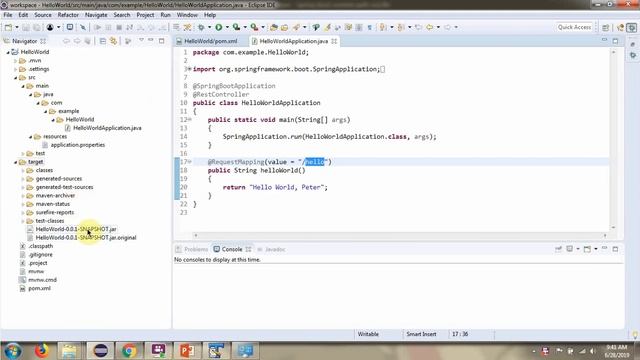This screenshot has width=640, height=360.
Task: Open the File menu
Action: [8, 15]
